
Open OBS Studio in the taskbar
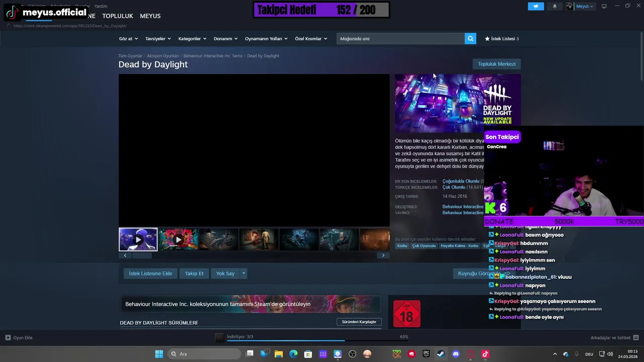coord(352,354)
